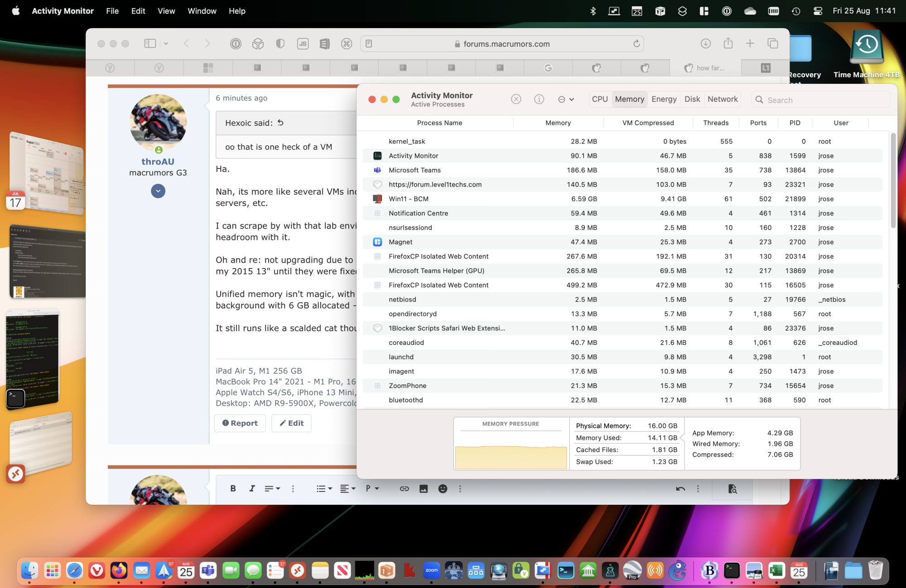The height and width of the screenshot is (588, 906).
Task: Open the emoji smiley picker in the editor
Action: point(443,488)
